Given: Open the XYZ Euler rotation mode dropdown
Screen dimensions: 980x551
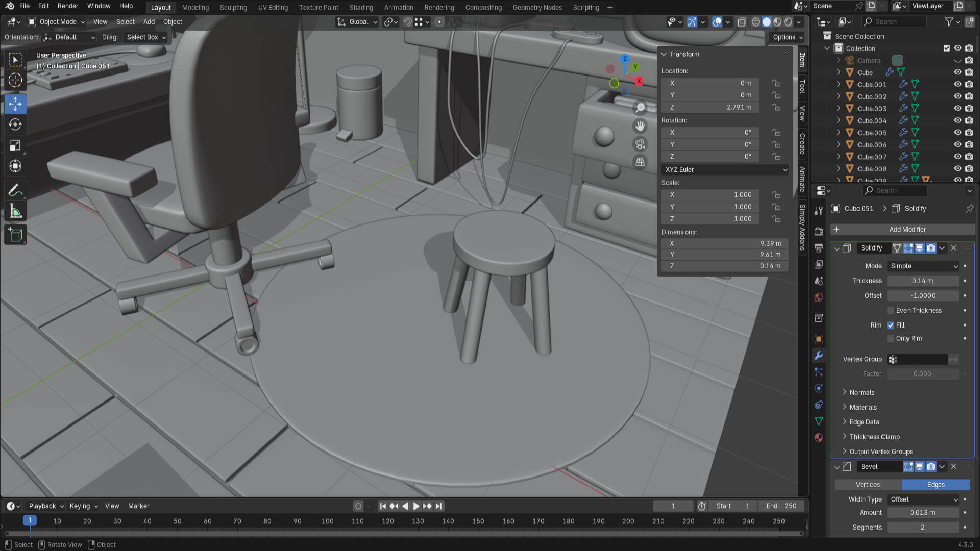Looking at the screenshot, I should coord(725,169).
